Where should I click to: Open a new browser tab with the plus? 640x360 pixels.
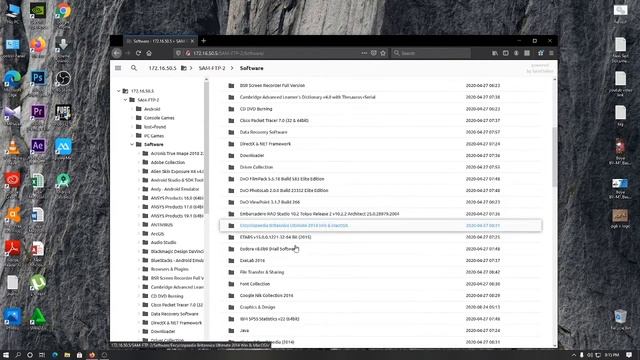click(x=203, y=41)
